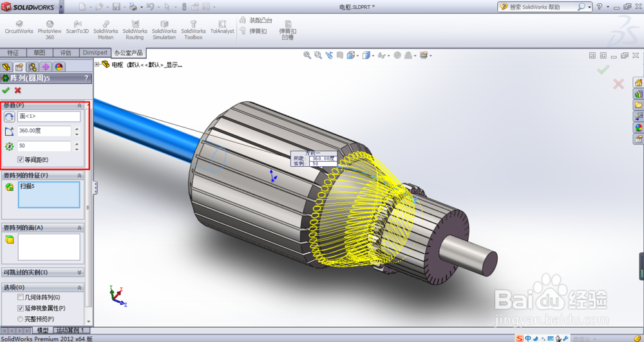Click Previous View icon
This screenshot has height=342, width=644.
[x=329, y=55]
